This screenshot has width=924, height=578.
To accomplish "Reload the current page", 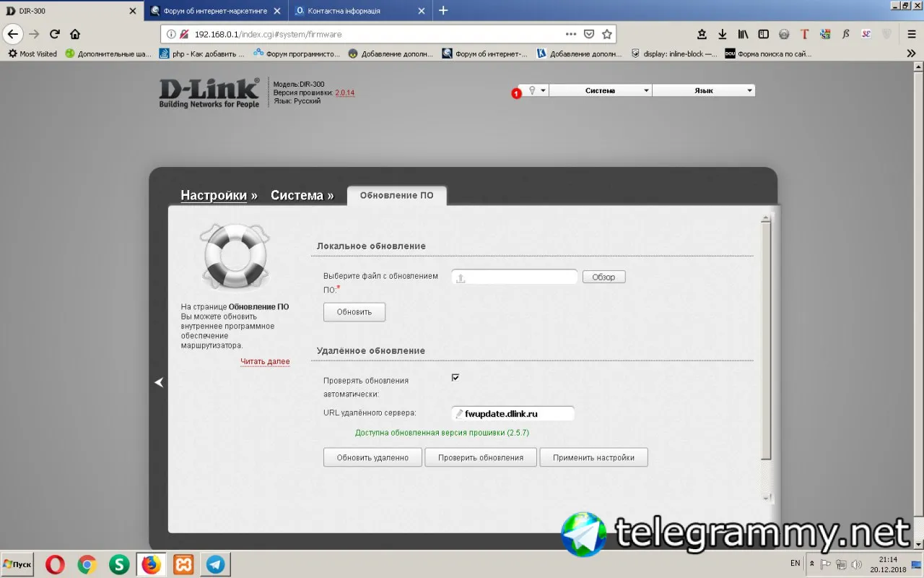I will (x=54, y=34).
